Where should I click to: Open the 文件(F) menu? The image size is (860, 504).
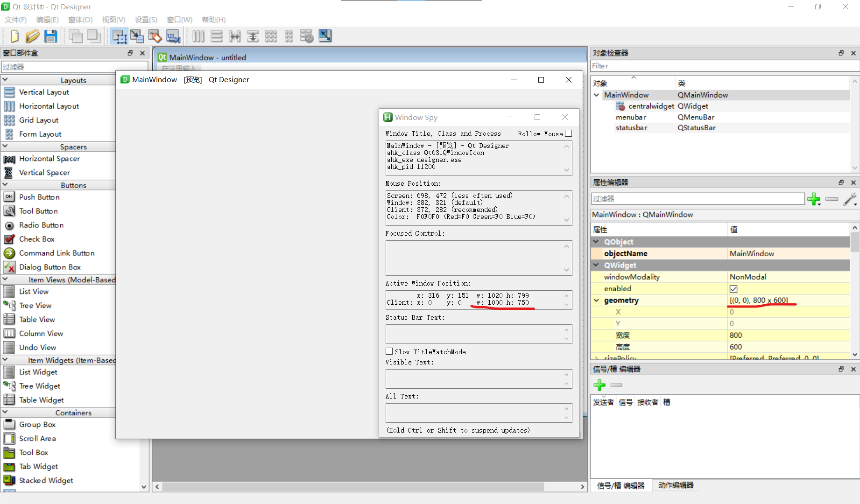click(x=15, y=20)
